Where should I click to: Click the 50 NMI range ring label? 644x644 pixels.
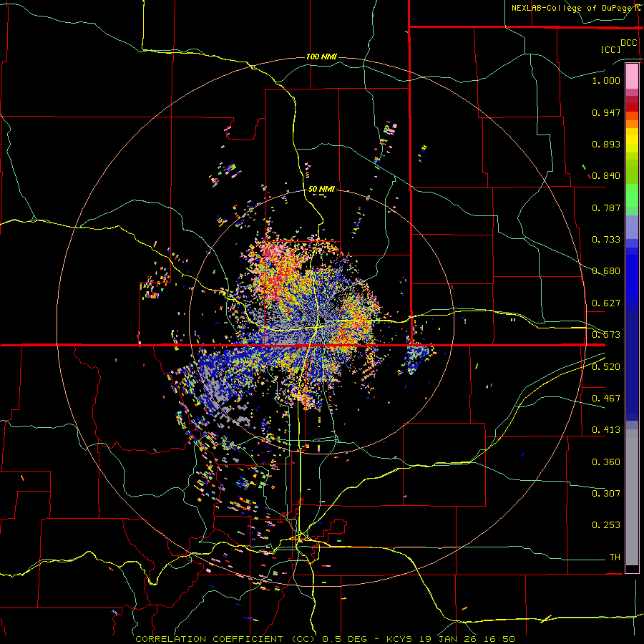321,190
